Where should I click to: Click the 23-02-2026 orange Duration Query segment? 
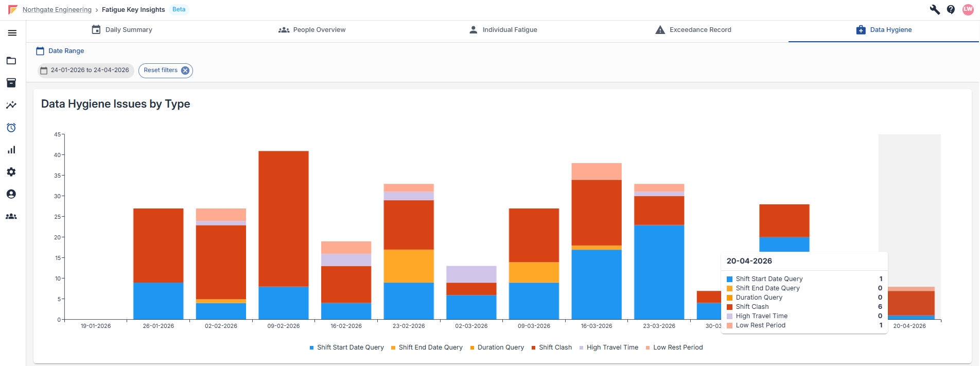(409, 266)
